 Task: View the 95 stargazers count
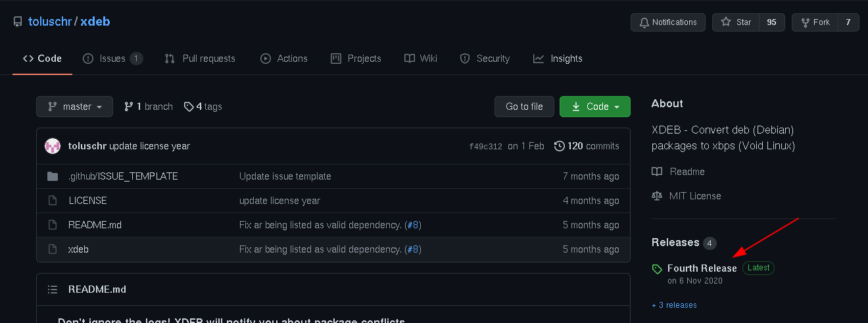pyautogui.click(x=772, y=22)
